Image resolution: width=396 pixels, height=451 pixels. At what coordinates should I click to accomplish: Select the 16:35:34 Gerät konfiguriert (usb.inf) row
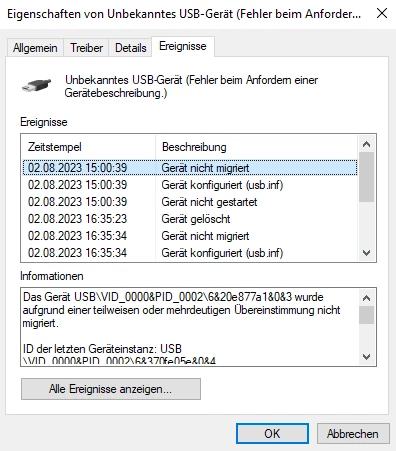coord(190,253)
